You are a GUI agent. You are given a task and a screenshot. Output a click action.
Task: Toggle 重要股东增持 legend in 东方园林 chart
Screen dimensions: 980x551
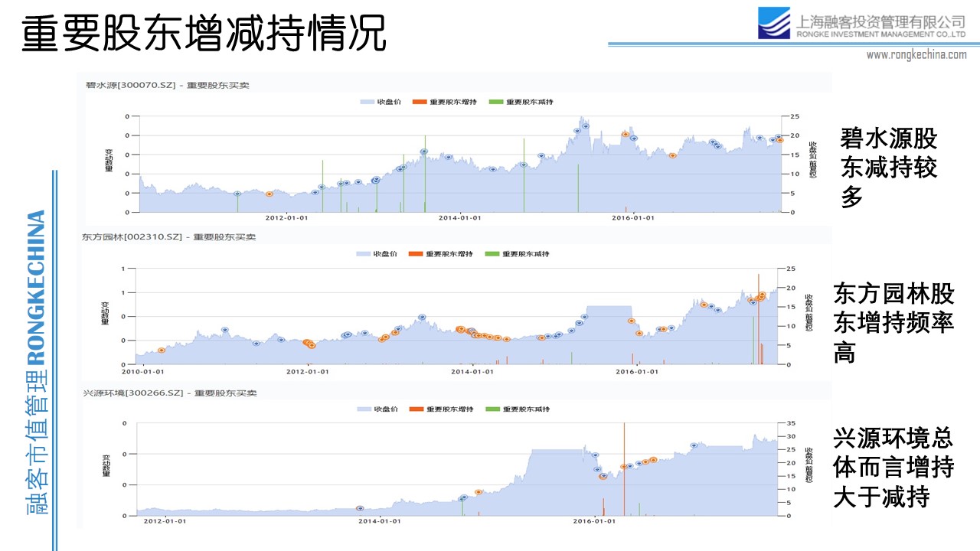(441, 254)
